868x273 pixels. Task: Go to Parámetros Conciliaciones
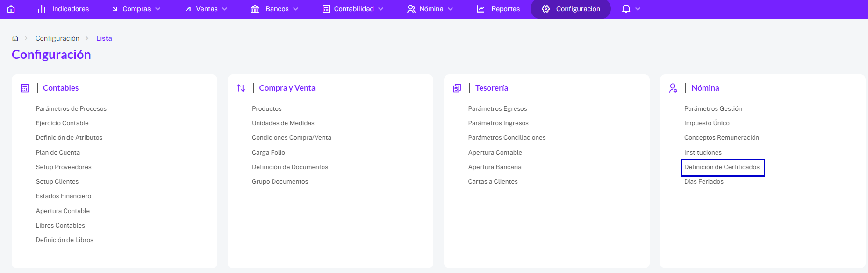[507, 138]
